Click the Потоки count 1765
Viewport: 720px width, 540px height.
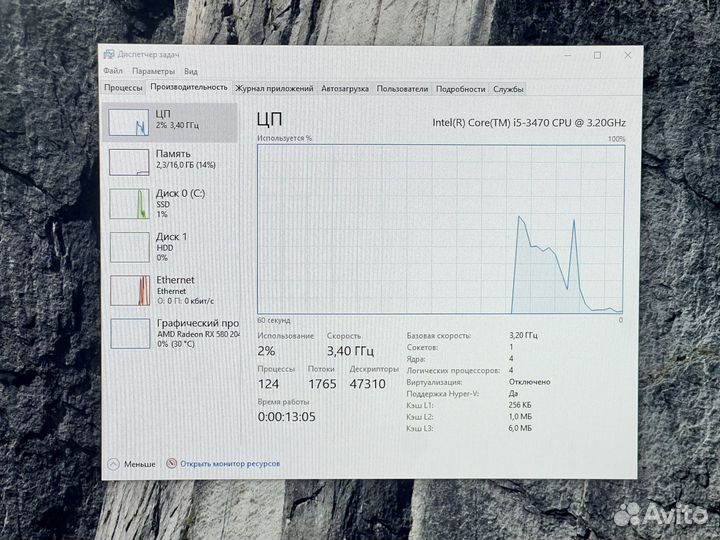pyautogui.click(x=322, y=384)
